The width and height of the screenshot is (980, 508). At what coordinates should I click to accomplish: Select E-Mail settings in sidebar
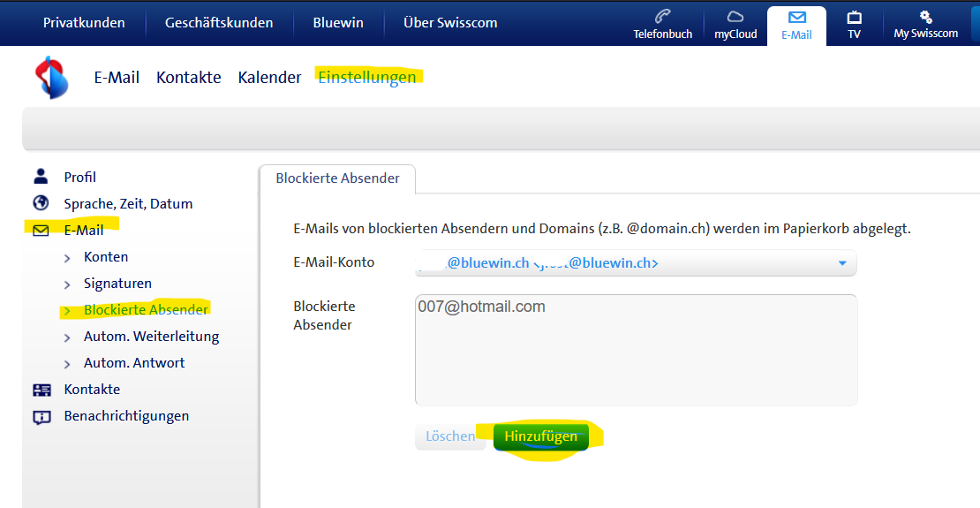coord(84,231)
